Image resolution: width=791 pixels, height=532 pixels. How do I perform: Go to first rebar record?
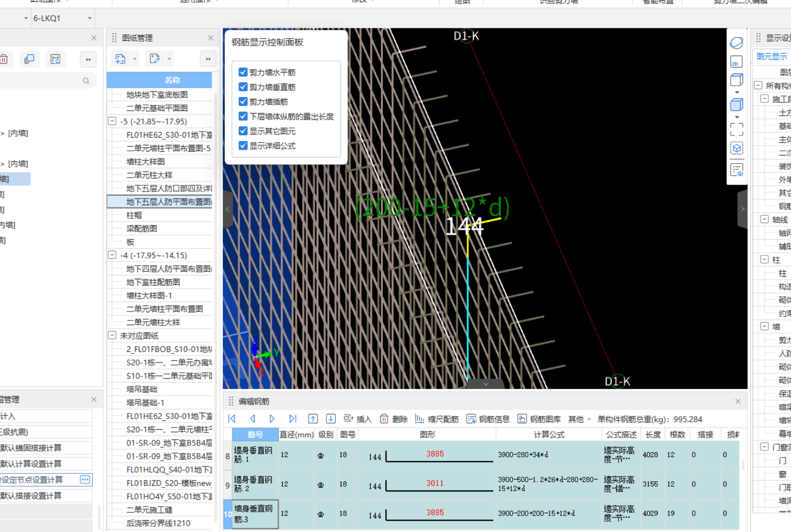232,419
